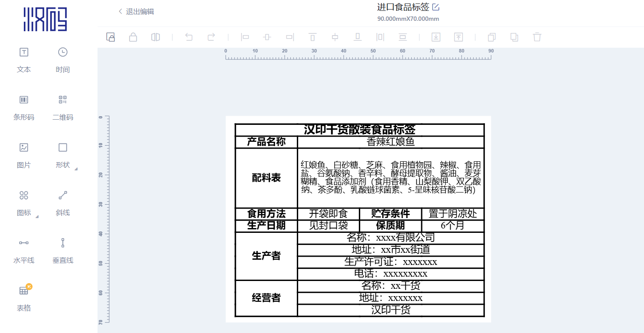Pick the 水平线 horizontal line tool

coord(24,251)
